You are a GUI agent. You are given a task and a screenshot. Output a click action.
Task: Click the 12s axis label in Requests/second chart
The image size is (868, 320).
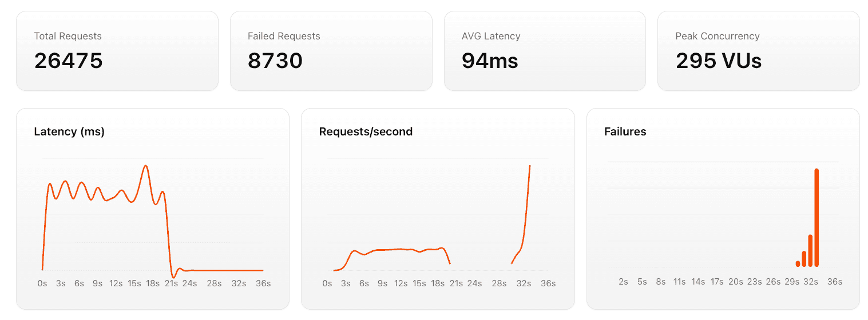(x=401, y=283)
